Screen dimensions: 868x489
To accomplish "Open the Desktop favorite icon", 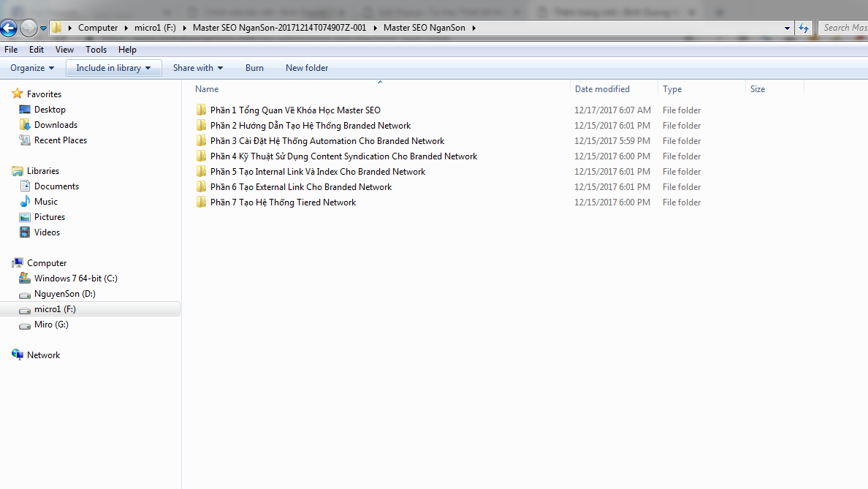I will point(25,110).
